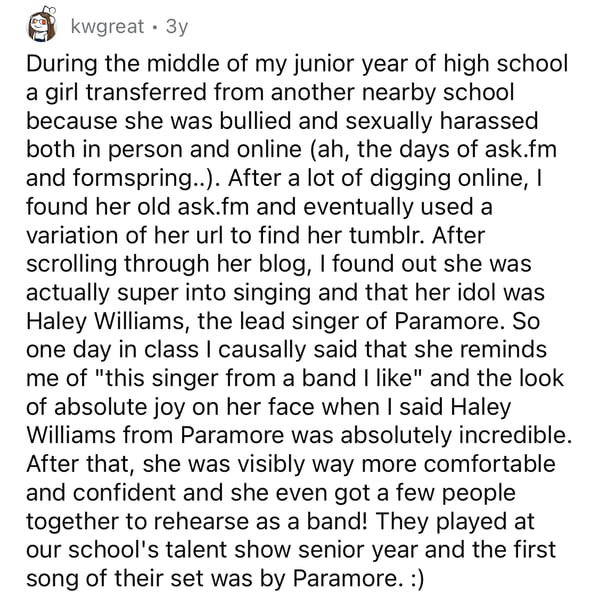The width and height of the screenshot is (599, 606).
Task: Open the kwgreat username profile link
Action: click(x=107, y=27)
